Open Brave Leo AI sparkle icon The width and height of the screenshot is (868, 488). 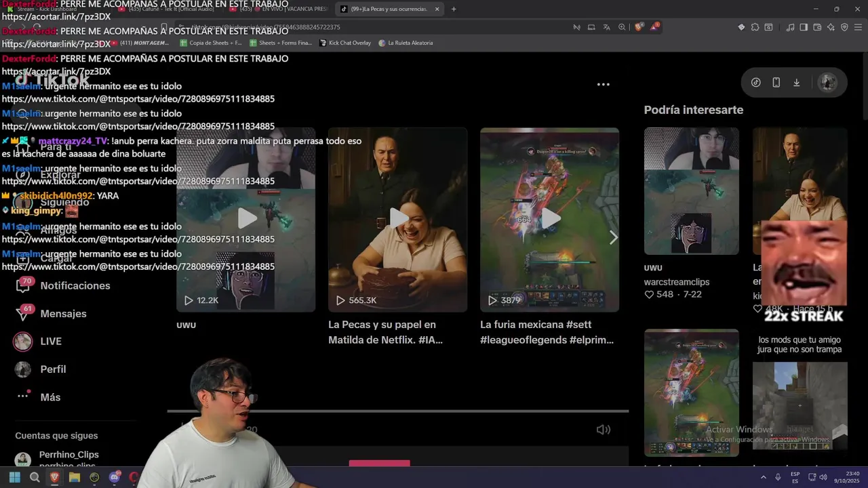click(x=831, y=27)
